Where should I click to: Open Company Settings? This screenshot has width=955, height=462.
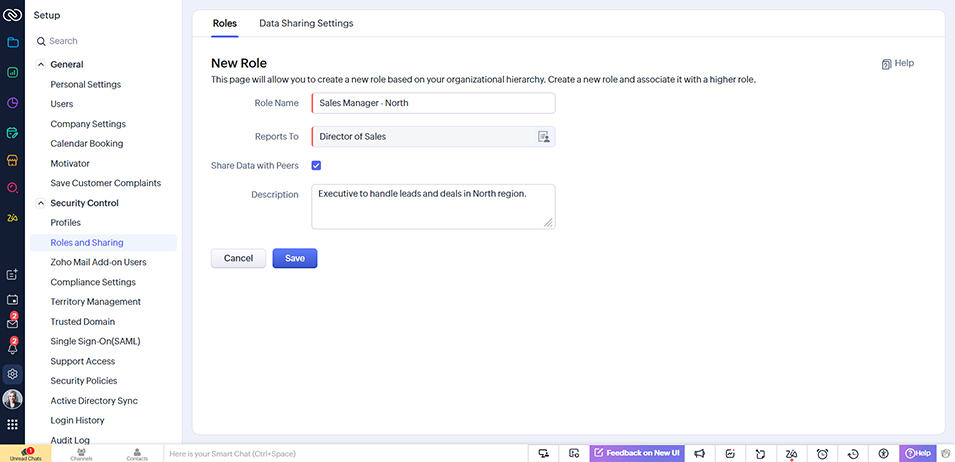88,124
